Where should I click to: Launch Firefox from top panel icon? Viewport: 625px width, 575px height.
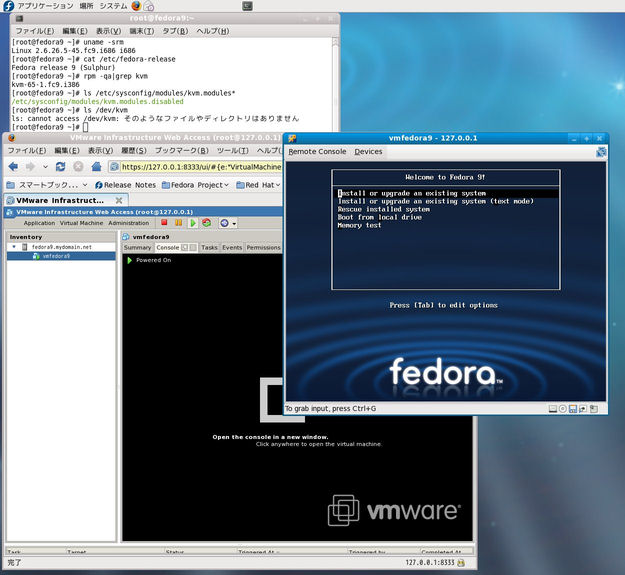[136, 6]
